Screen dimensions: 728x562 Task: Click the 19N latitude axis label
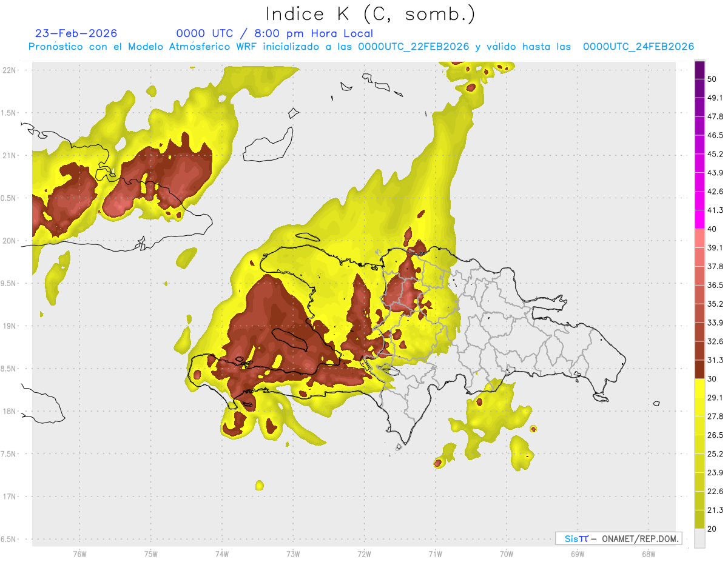coord(9,326)
